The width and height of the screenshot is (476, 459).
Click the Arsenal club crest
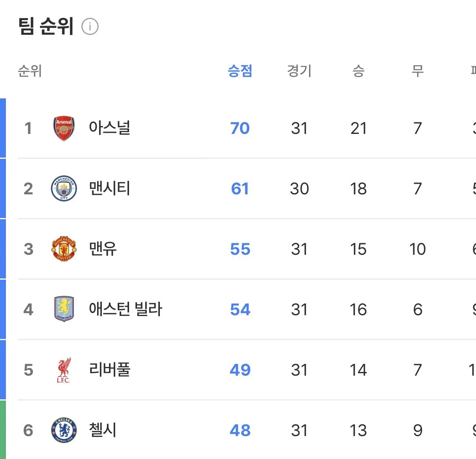click(x=64, y=128)
